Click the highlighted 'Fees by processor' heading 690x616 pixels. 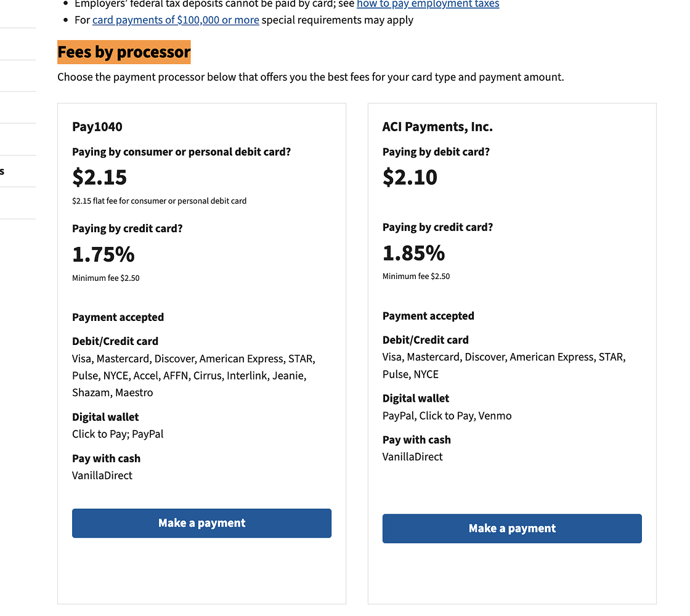click(x=124, y=52)
